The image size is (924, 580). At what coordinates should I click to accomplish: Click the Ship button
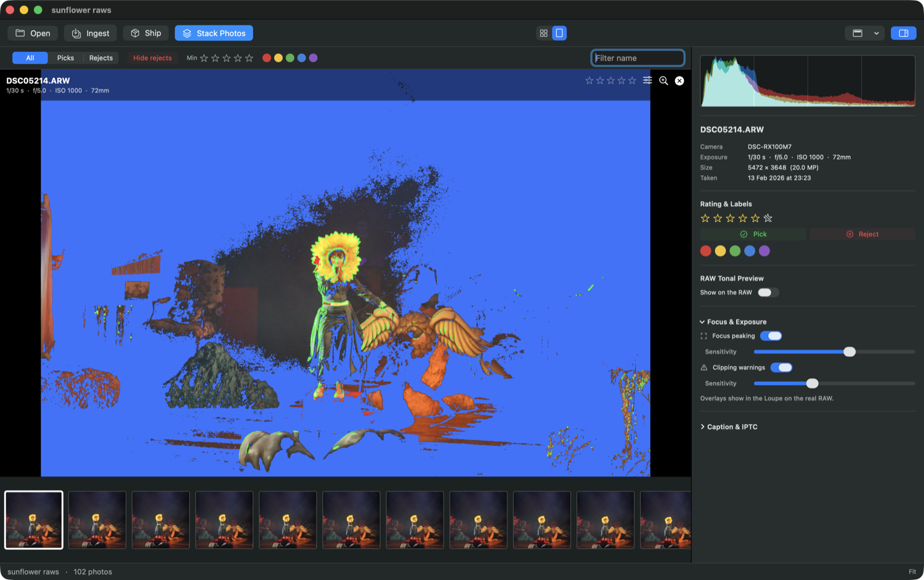click(146, 33)
